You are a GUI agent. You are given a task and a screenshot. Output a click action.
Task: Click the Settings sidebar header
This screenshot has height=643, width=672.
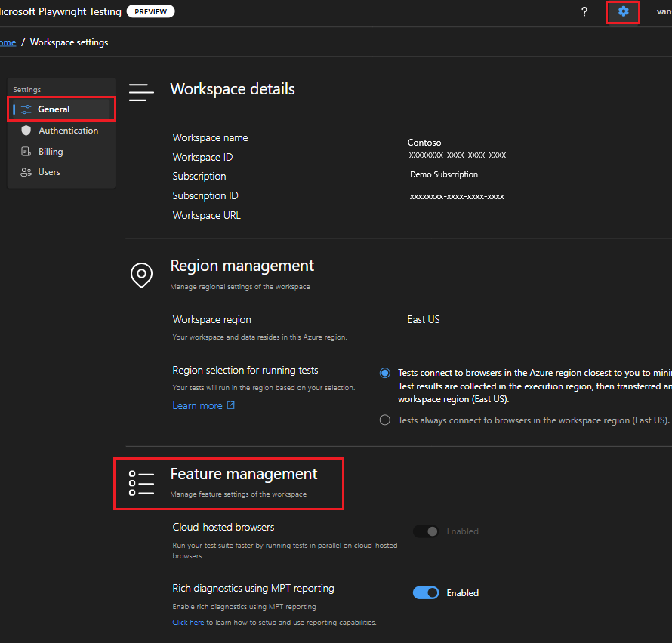point(27,90)
